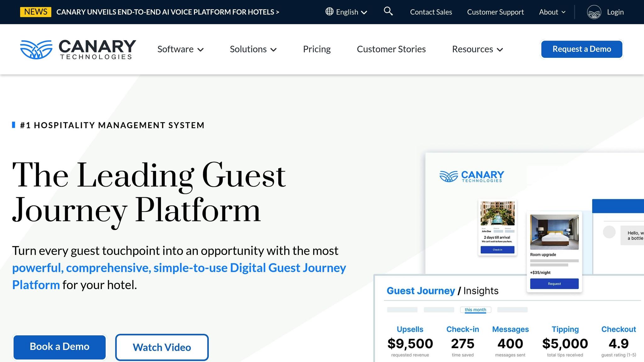This screenshot has height=362, width=644.
Task: Expand the Resources menu
Action: click(477, 49)
